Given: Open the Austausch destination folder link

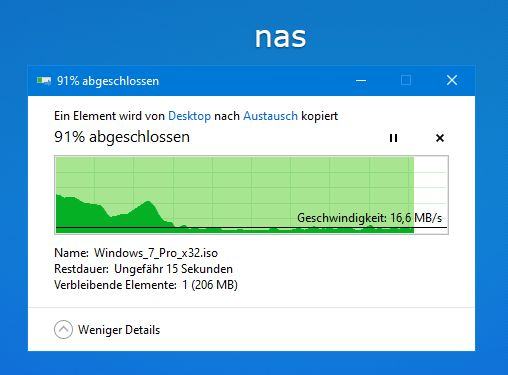Looking at the screenshot, I should 270,116.
